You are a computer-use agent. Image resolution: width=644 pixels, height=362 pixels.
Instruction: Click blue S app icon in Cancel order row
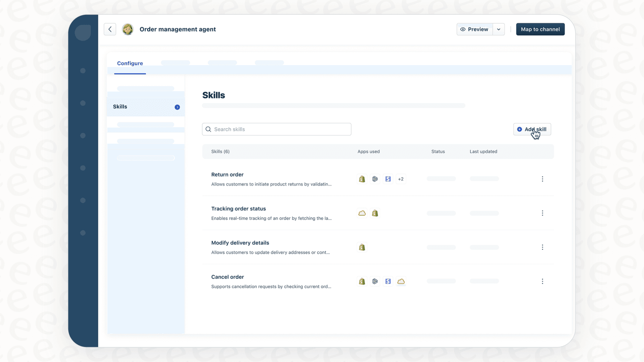tap(388, 281)
